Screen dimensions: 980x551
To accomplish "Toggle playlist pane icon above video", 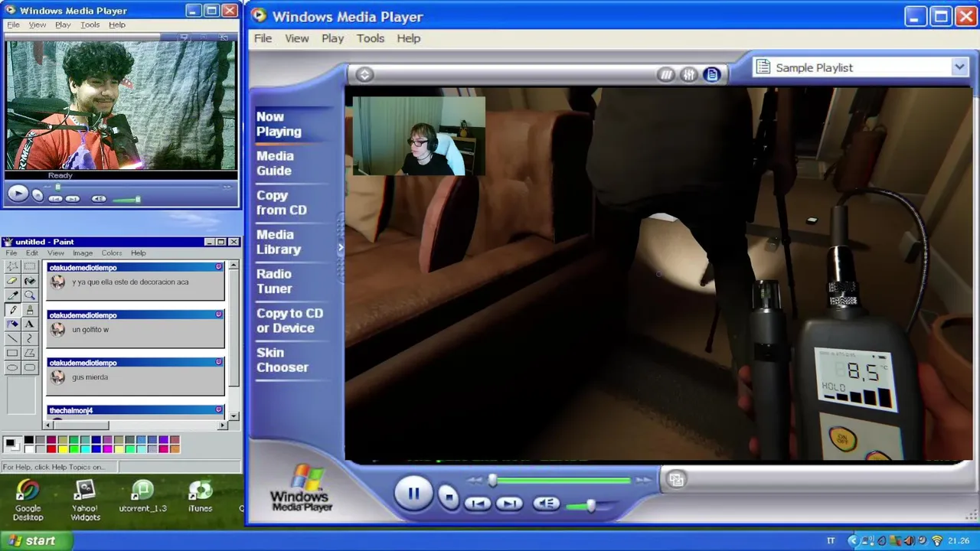I will 712,74.
